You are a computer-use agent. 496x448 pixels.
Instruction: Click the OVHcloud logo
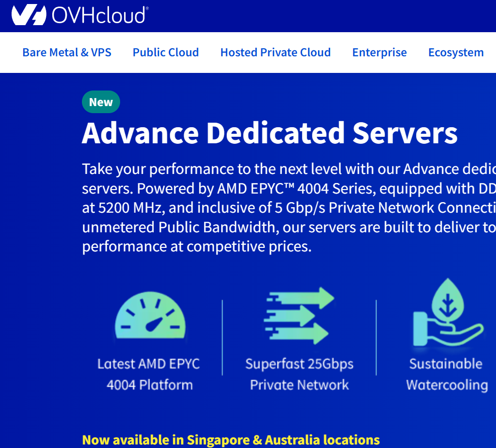click(80, 15)
